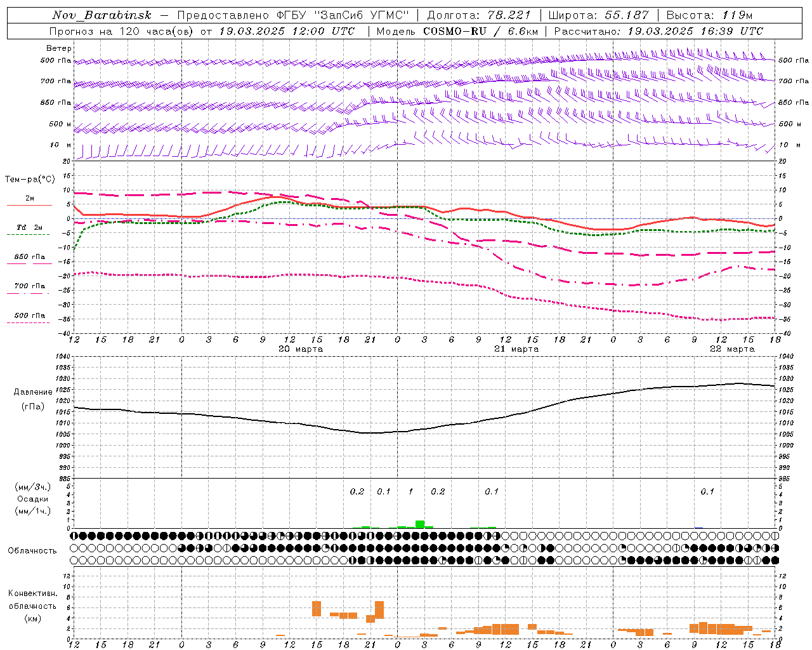This screenshot has width=812, height=650.
Task: Click the forecast start 19.03.2025 12:00 UTC
Action: [287, 31]
